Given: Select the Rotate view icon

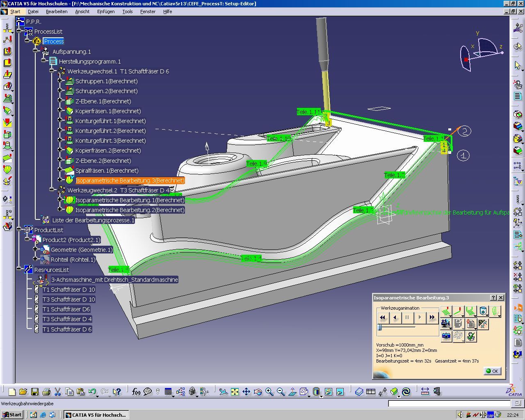Looking at the screenshot, I should tap(258, 392).
